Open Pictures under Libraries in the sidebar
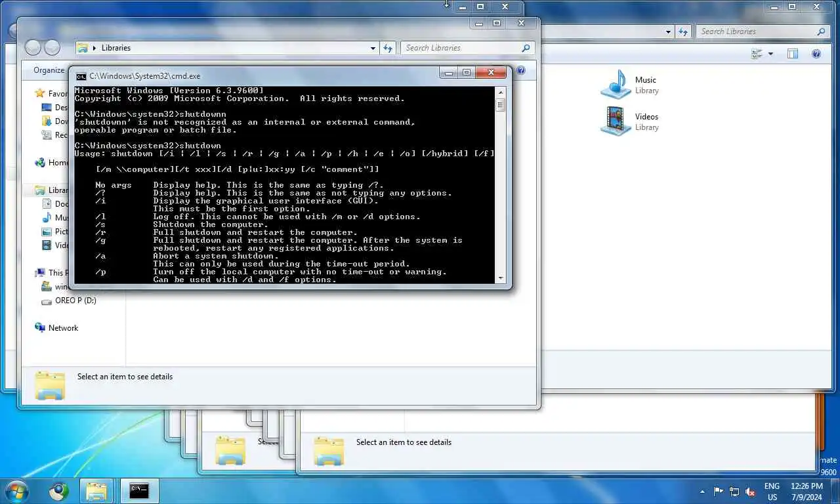Screen dimensions: 840x504 [54, 232]
